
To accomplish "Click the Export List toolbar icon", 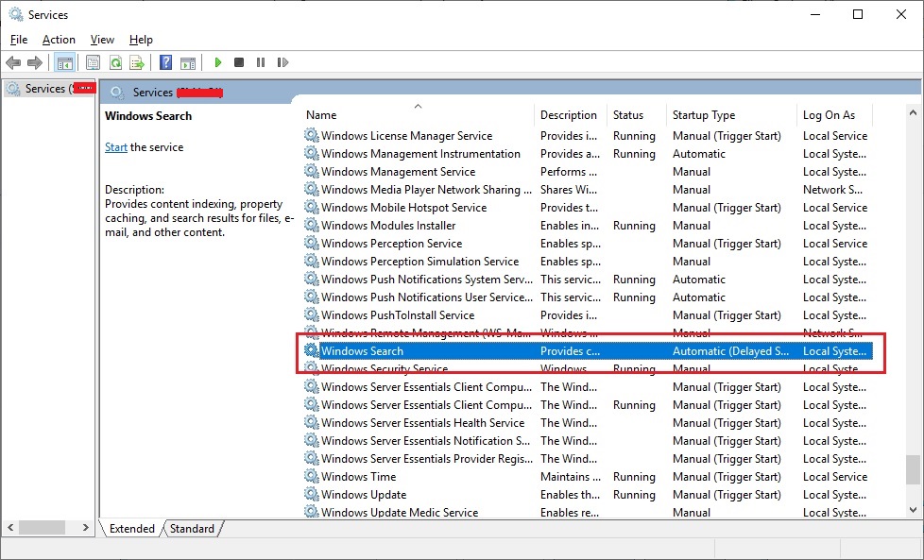I will (137, 62).
